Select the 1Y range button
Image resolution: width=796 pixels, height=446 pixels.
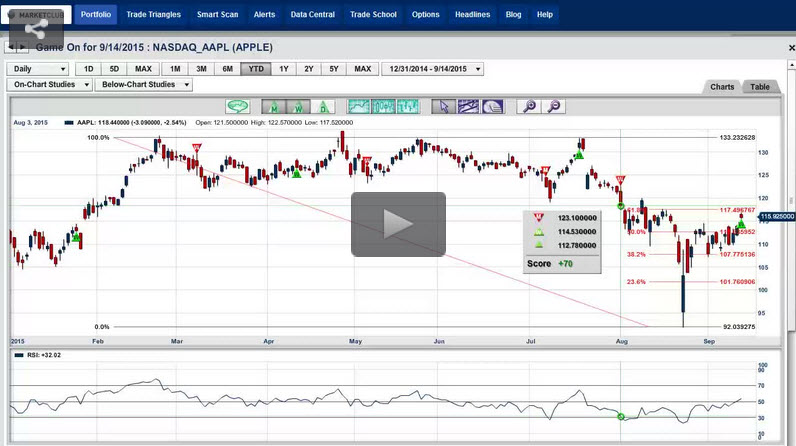click(x=284, y=69)
